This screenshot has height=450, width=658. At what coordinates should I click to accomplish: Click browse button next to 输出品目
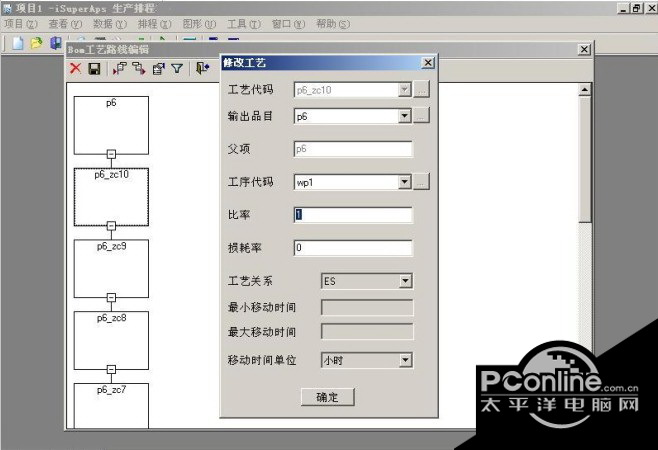[x=422, y=115]
